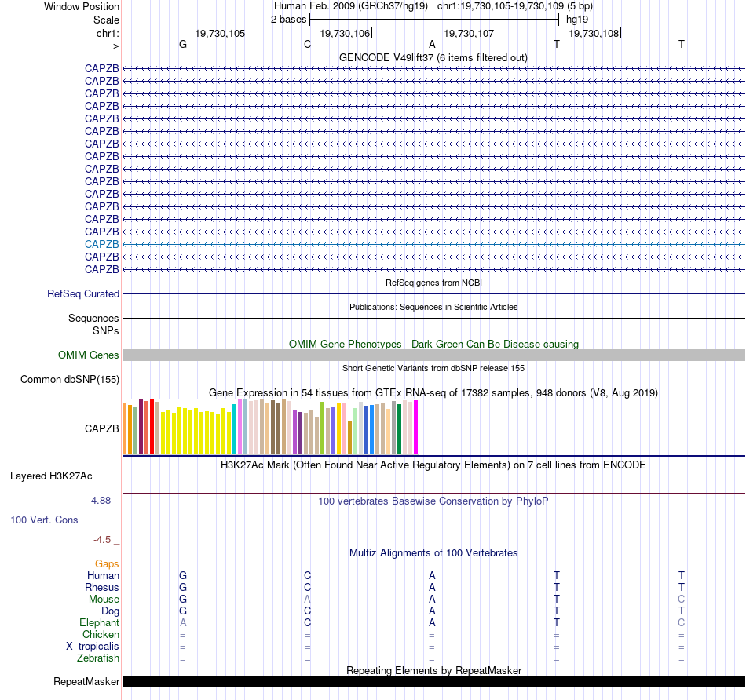746x700 pixels.
Task: Click the reference base G in the ruler row
Action: [x=183, y=44]
